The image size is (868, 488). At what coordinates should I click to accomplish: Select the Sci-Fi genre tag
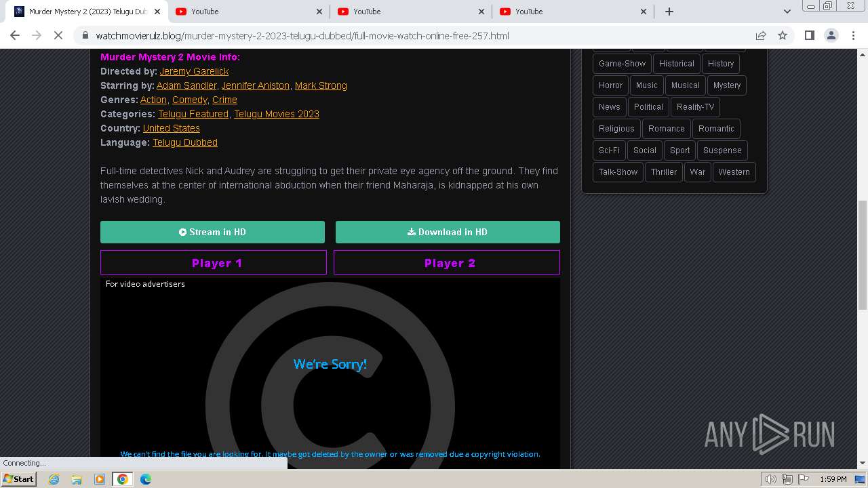coord(609,150)
